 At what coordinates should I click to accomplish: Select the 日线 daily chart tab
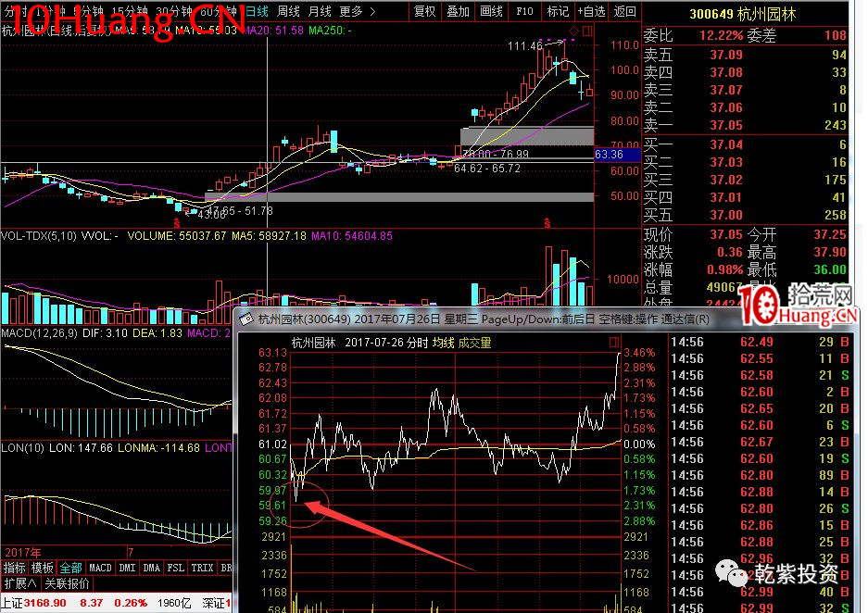[x=257, y=12]
